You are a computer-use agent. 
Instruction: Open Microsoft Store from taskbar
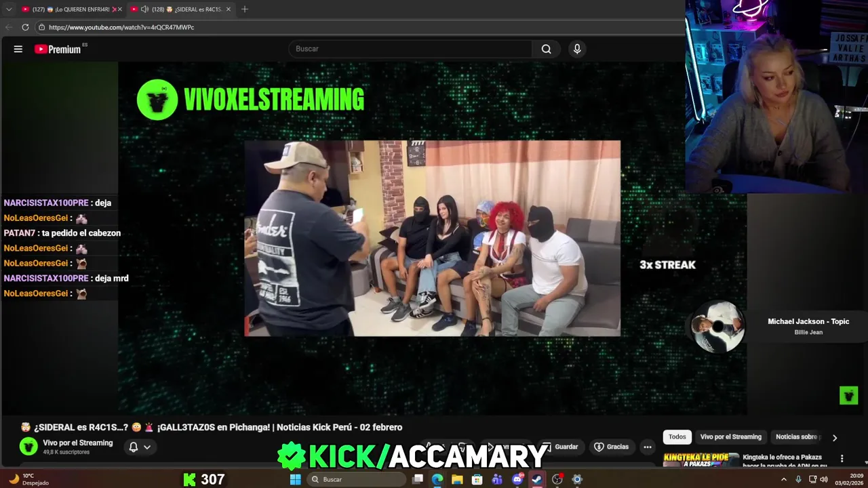[477, 479]
